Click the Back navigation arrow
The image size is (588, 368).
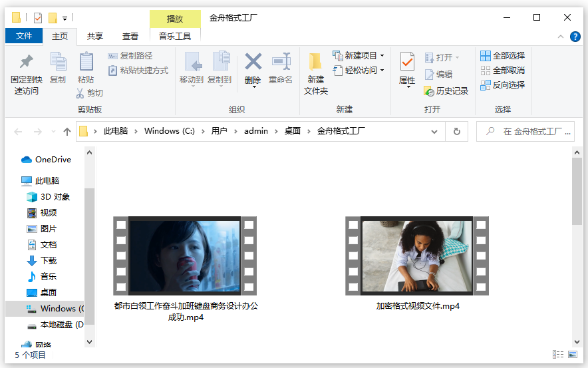pyautogui.click(x=18, y=132)
